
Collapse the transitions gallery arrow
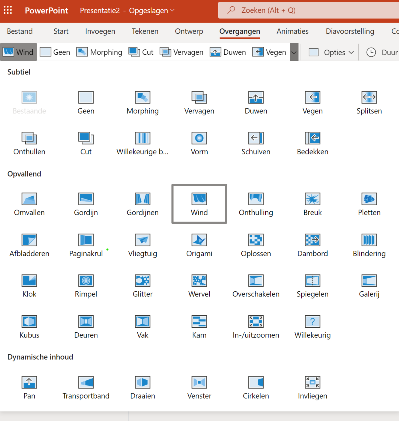[294, 52]
